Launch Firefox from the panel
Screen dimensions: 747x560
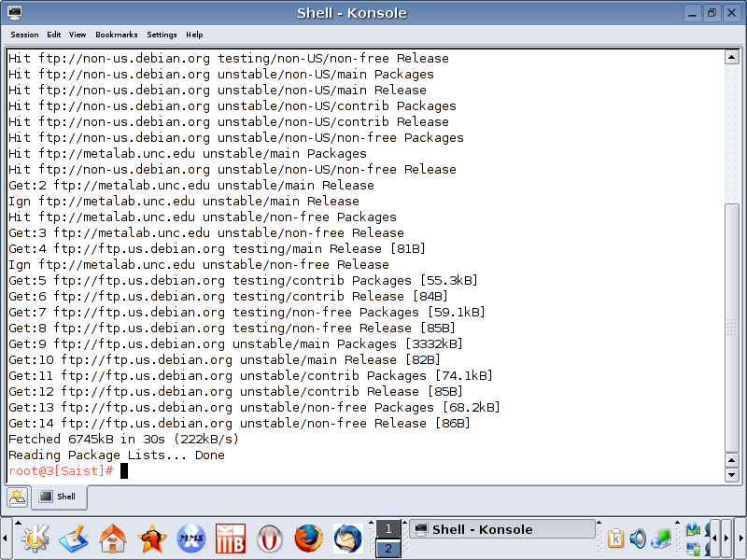308,539
